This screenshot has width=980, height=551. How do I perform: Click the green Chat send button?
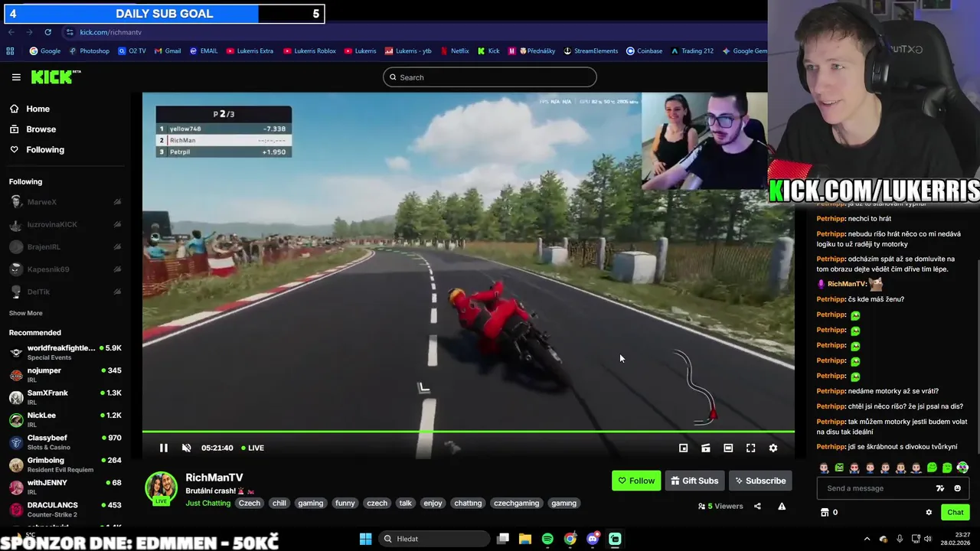pyautogui.click(x=955, y=513)
